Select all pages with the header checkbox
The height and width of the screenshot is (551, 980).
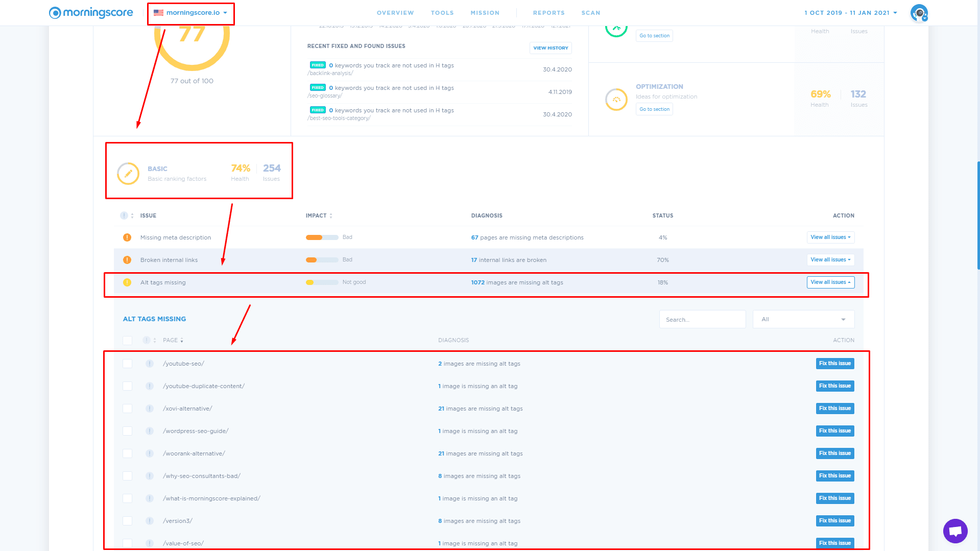point(128,341)
